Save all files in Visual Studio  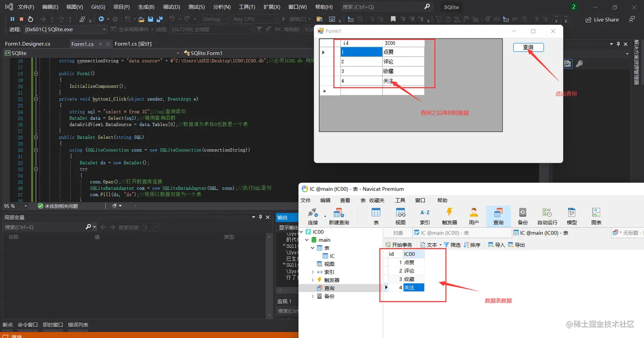click(159, 19)
